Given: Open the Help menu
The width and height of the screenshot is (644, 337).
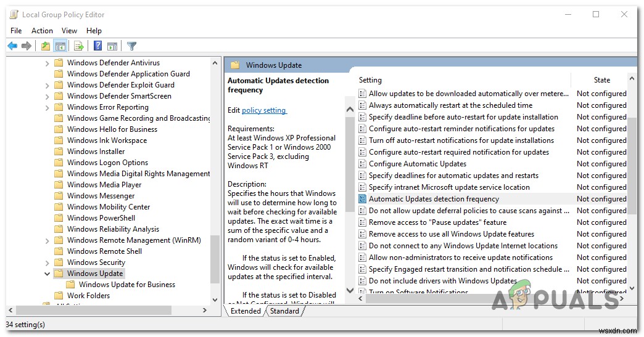Looking at the screenshot, I should coord(94,31).
